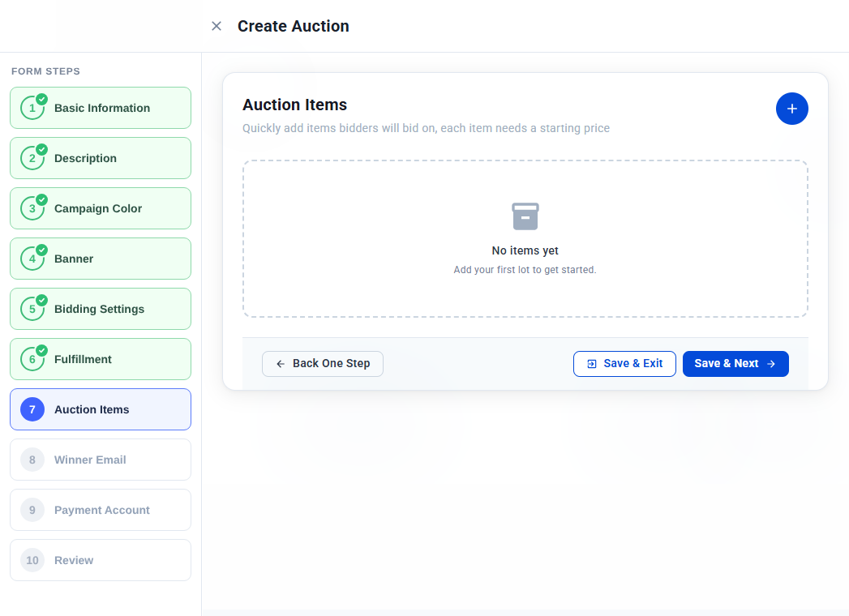Click the step 4 completed number badge

[x=32, y=259]
